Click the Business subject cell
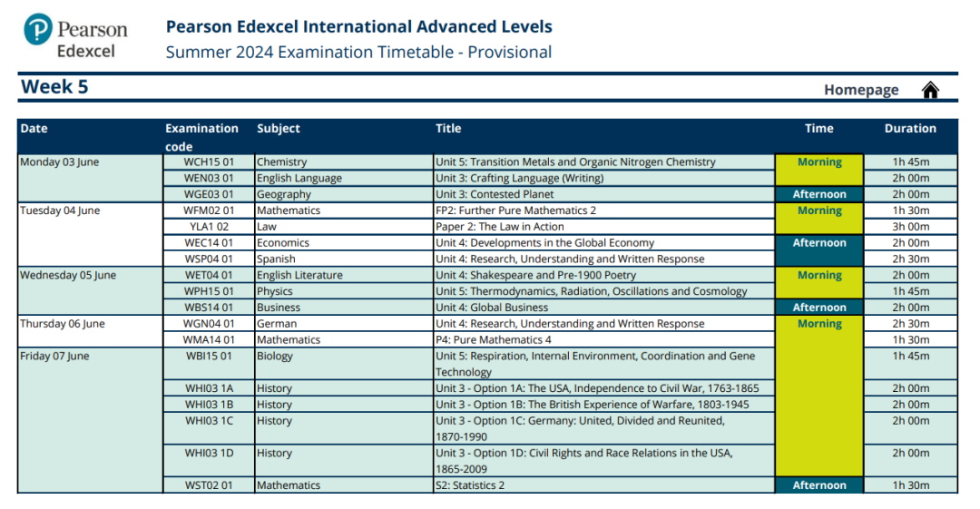The image size is (980, 509). (343, 308)
